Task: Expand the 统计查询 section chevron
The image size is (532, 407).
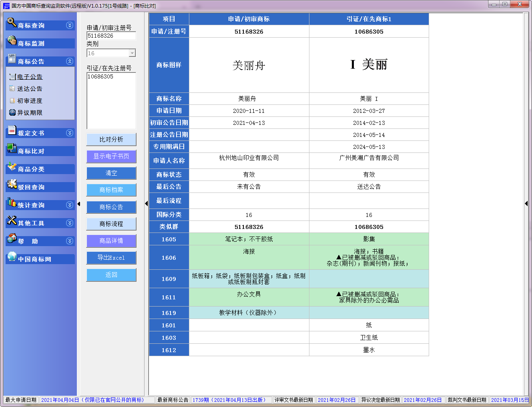Action: pyautogui.click(x=70, y=205)
